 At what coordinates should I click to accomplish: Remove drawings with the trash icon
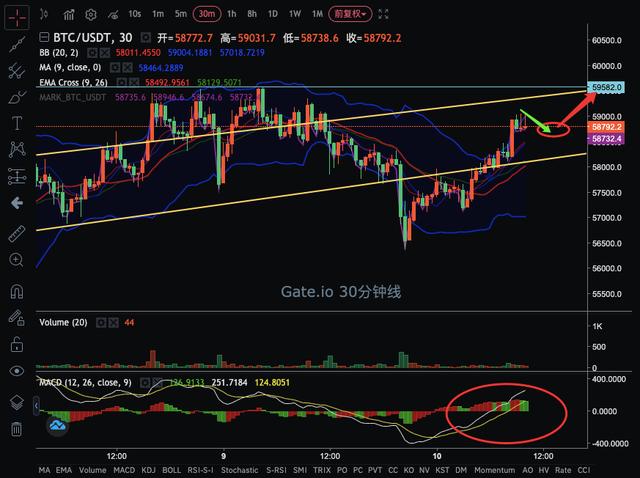(17, 429)
